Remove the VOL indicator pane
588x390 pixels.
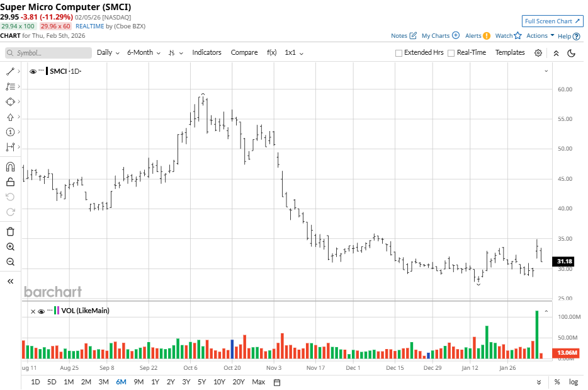click(33, 311)
